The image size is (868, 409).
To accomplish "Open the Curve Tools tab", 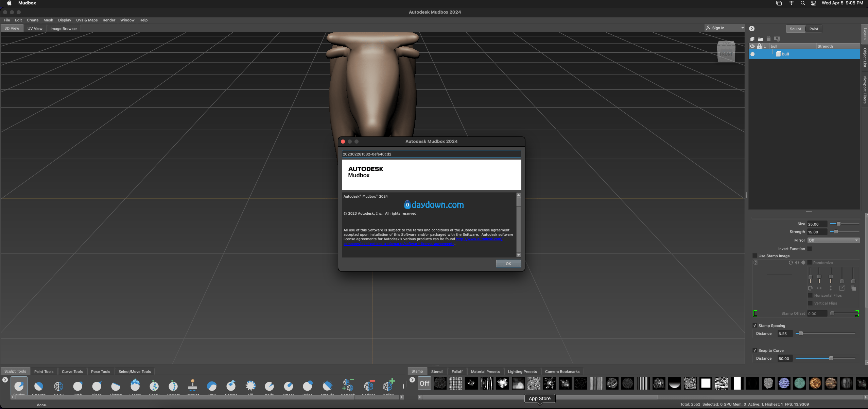I will point(72,372).
